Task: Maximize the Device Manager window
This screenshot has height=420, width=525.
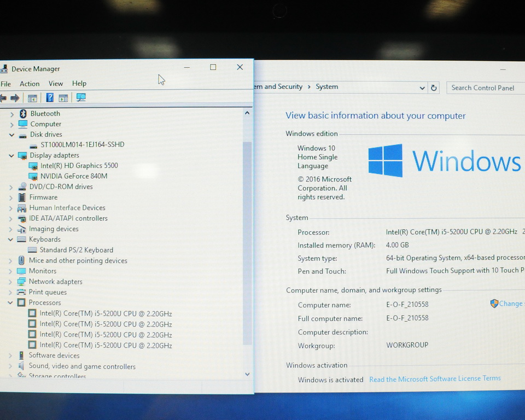Action: coord(213,67)
